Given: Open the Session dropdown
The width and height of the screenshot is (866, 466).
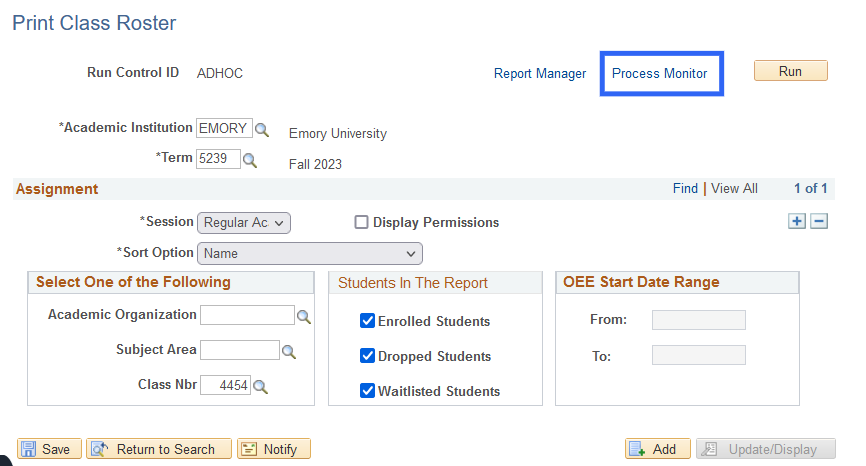Looking at the screenshot, I should tap(244, 222).
